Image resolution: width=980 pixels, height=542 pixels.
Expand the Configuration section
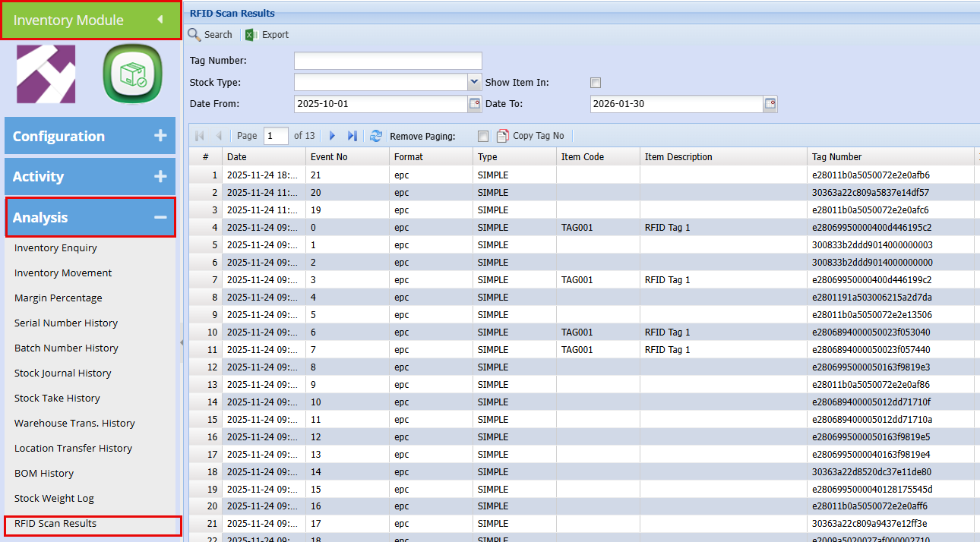pos(160,136)
